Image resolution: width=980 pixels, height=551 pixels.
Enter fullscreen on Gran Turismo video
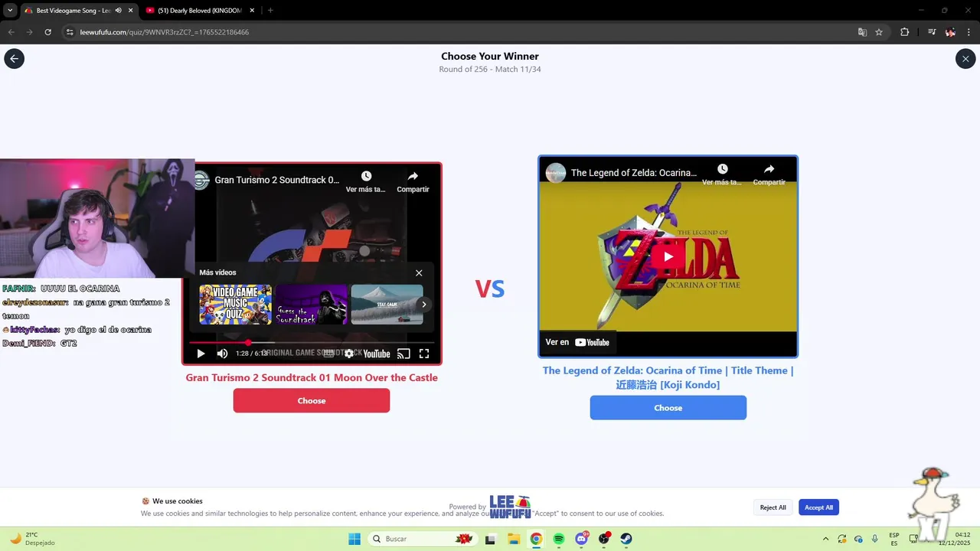(x=424, y=354)
